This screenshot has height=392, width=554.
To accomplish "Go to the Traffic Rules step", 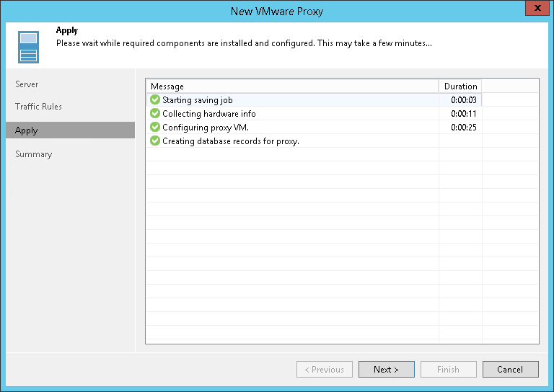I will pos(39,107).
